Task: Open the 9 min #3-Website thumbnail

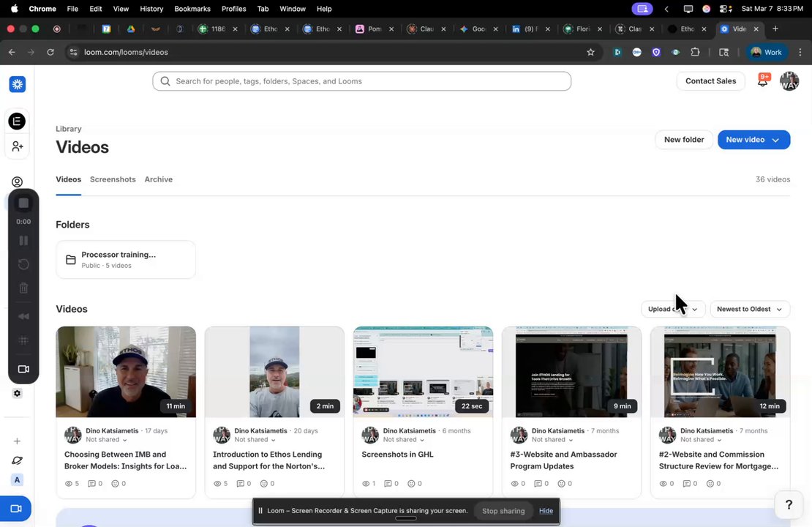Action: [x=572, y=372]
